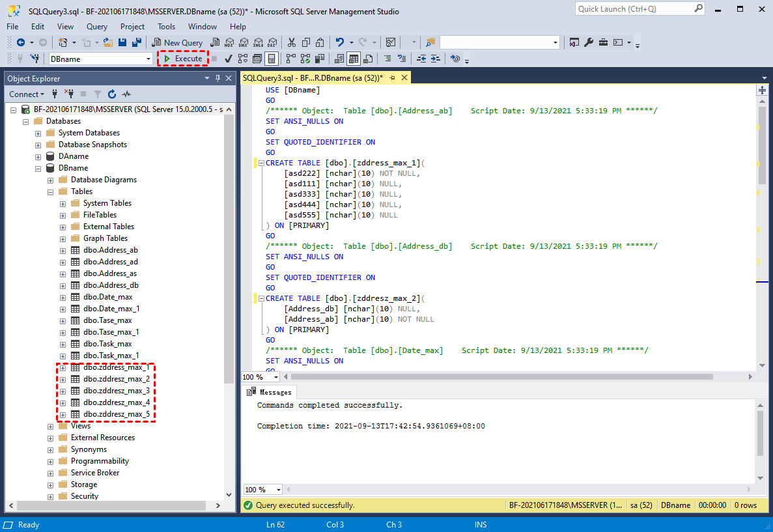
Task: Click the Comment Out Selected Lines icon
Action: tap(386, 59)
